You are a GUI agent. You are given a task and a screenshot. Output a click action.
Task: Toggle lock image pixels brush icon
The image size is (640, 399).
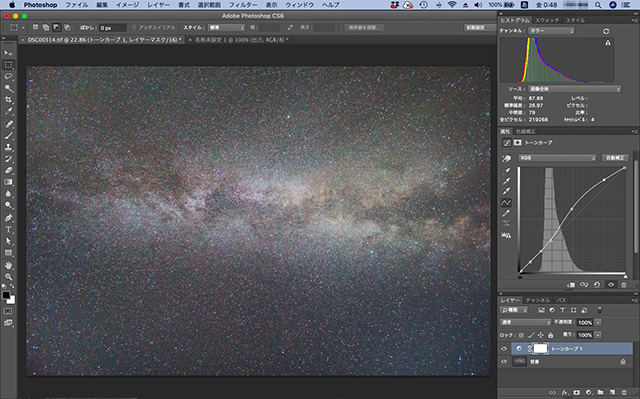[531, 335]
